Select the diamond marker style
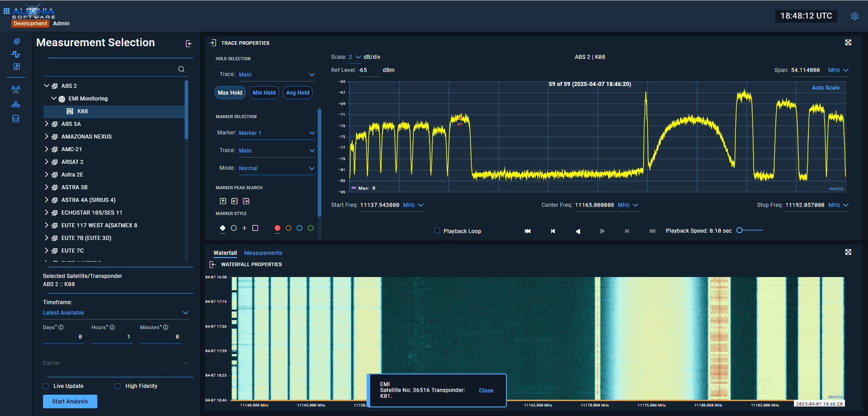Screen dimensions: 868x416 [x=223, y=228]
